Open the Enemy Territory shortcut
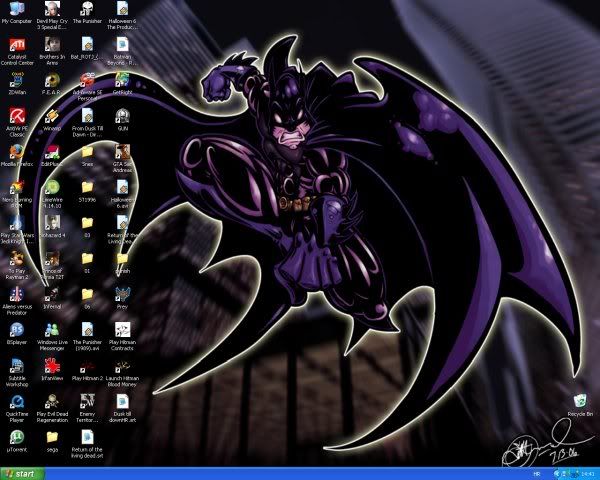Viewport: 600px width, 480px height. pos(87,408)
